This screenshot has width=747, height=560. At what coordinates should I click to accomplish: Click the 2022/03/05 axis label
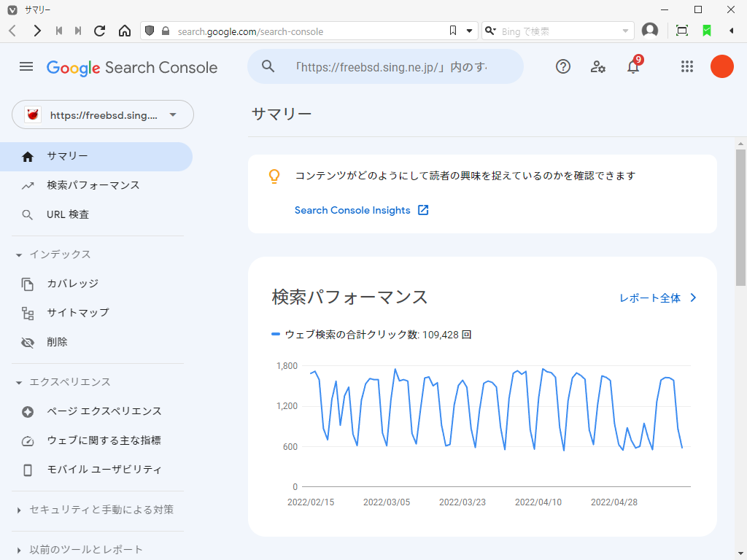pos(387,502)
